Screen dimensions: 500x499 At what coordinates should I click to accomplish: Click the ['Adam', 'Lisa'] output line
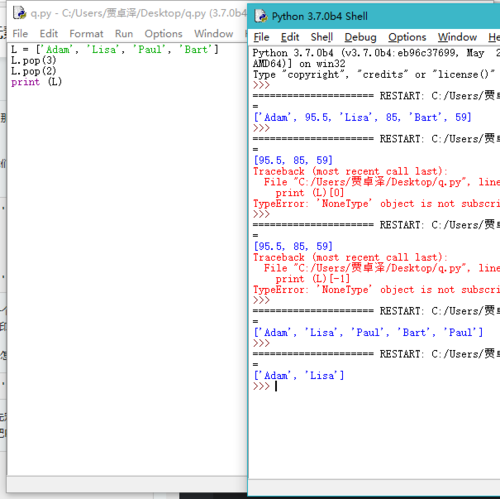299,375
